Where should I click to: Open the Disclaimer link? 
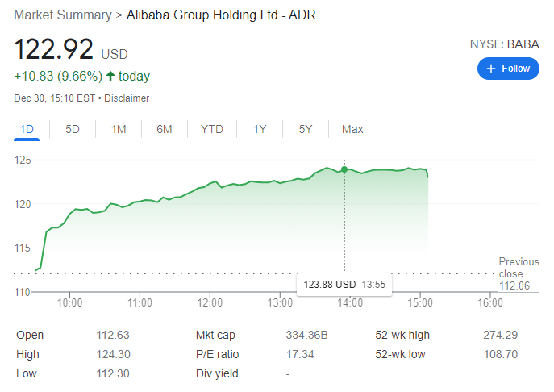[127, 98]
